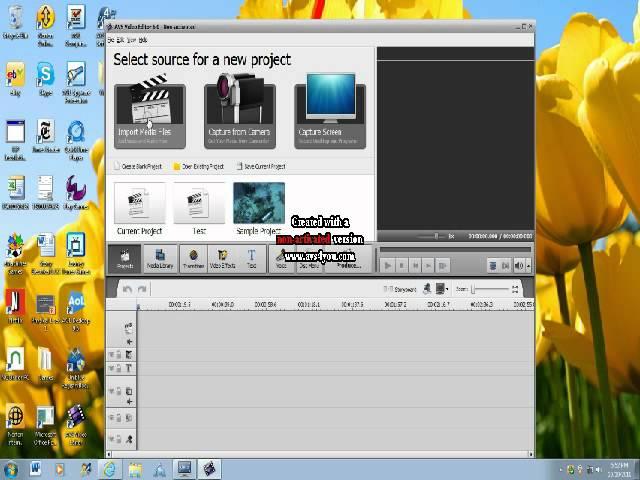Click the microphone icon beside Storyboard
This screenshot has width=640, height=480.
(x=427, y=289)
